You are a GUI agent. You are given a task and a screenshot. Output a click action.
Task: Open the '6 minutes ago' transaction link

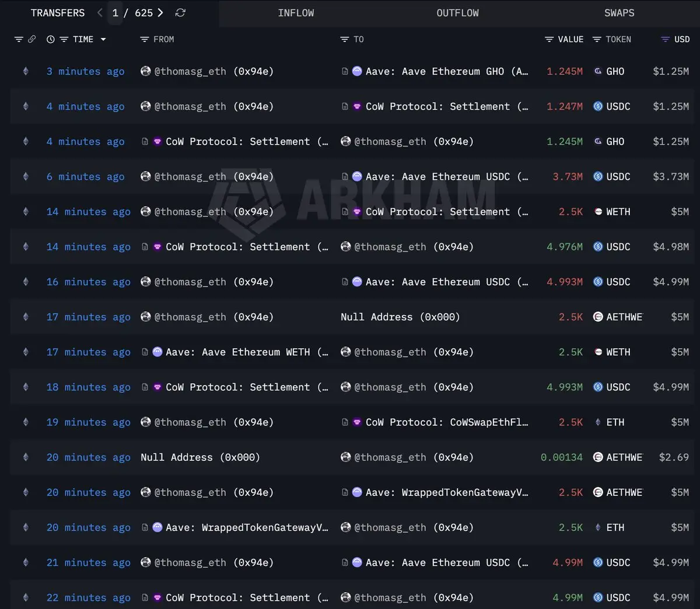tap(86, 176)
